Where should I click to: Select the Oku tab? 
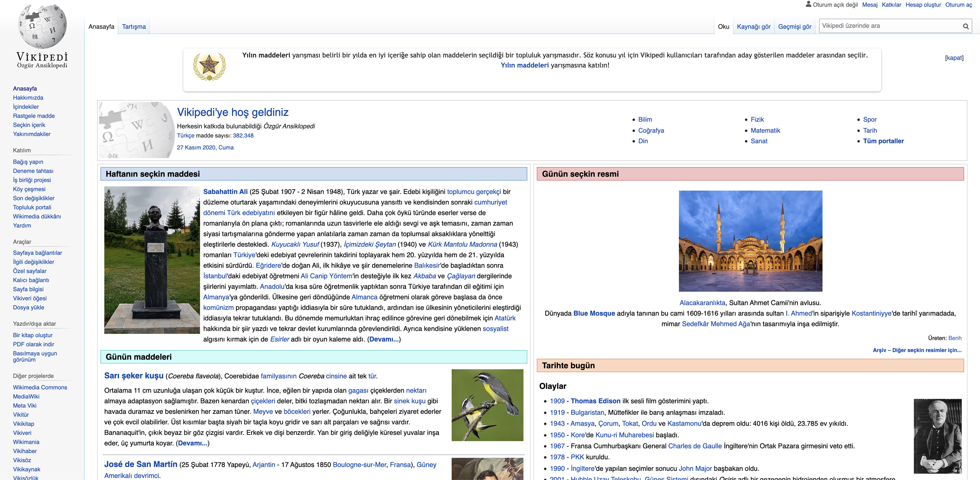point(723,27)
